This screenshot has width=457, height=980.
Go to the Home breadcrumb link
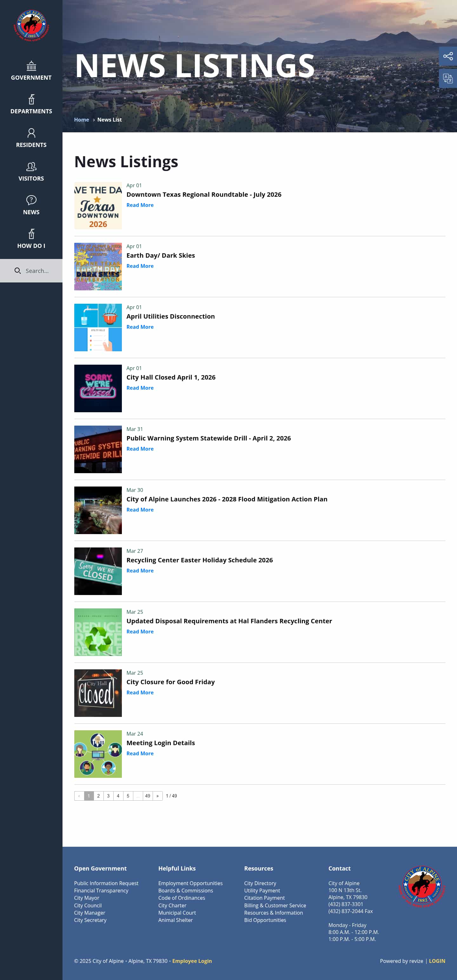[x=82, y=120]
